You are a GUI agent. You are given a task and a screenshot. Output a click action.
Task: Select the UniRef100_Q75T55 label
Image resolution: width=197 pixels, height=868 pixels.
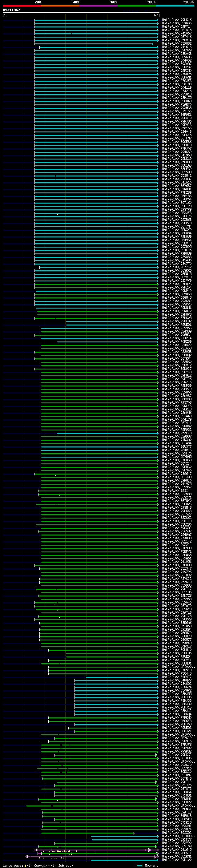click(x=177, y=111)
